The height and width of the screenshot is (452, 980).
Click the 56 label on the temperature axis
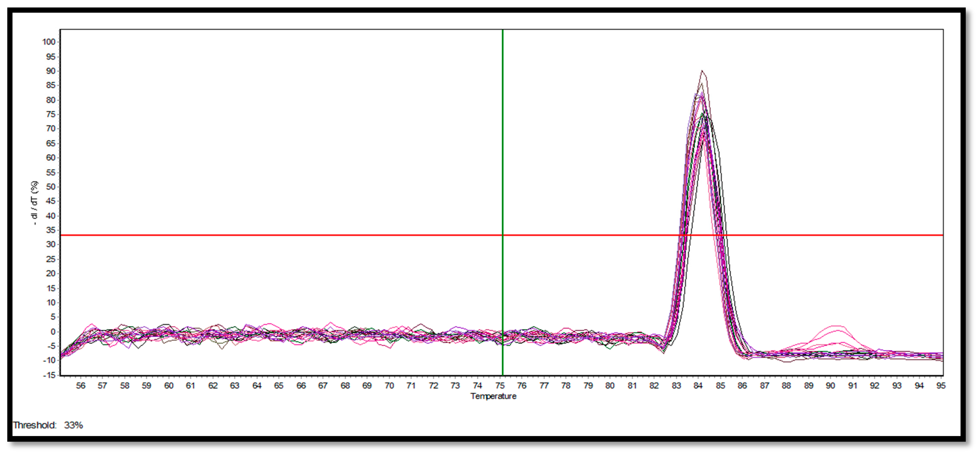coord(81,385)
